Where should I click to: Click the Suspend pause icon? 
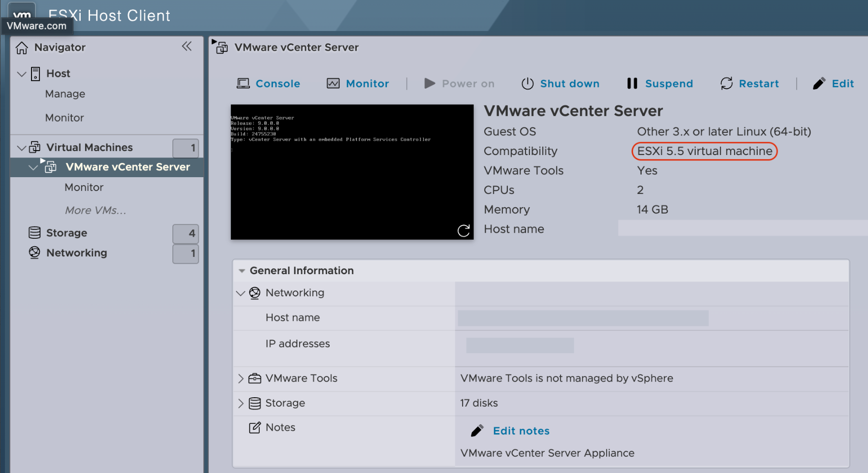(632, 84)
